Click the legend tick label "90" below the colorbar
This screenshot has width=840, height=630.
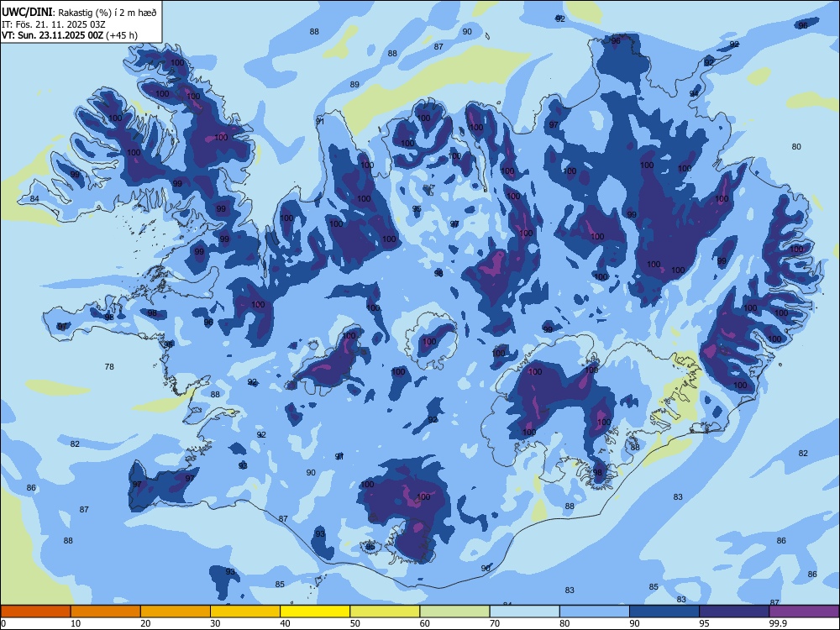634,623
